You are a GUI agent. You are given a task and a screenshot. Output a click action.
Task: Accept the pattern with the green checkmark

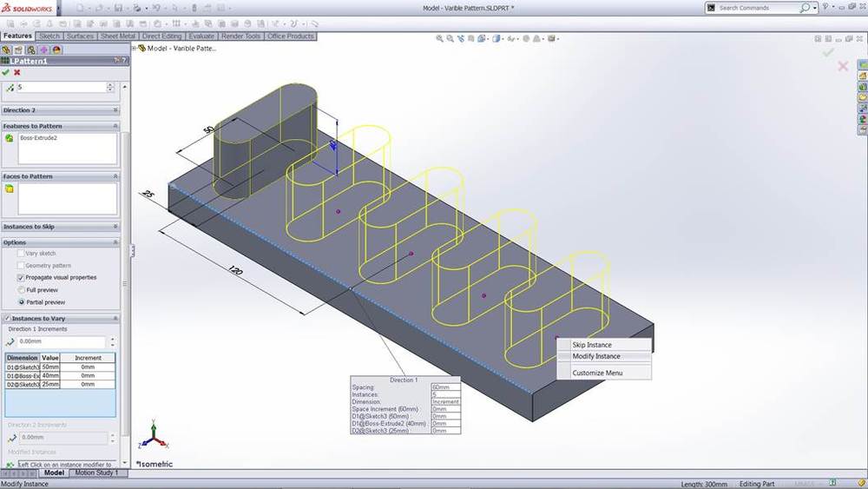point(6,73)
